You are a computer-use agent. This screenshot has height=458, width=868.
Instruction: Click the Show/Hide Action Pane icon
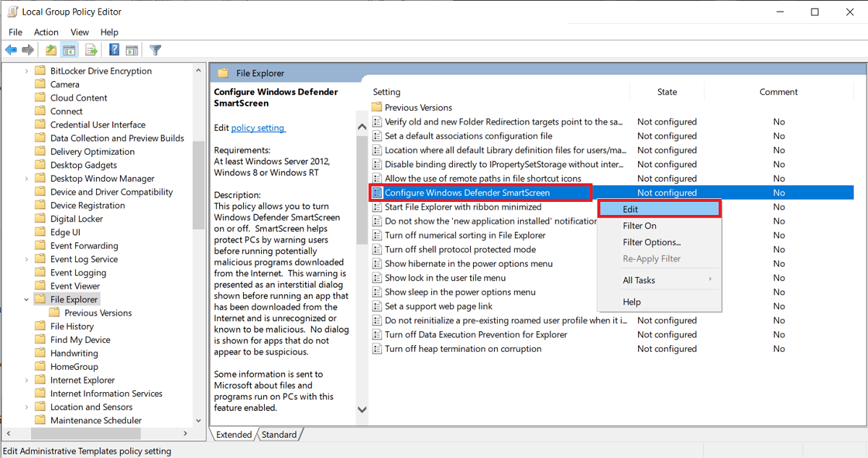coord(132,49)
